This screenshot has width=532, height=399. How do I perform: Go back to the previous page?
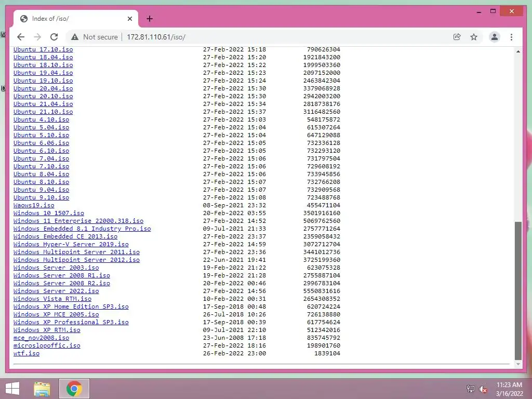point(21,37)
